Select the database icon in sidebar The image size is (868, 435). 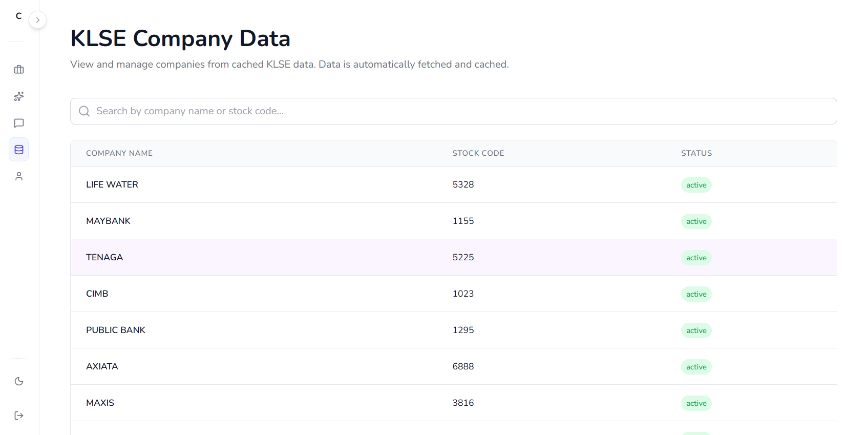pos(19,150)
